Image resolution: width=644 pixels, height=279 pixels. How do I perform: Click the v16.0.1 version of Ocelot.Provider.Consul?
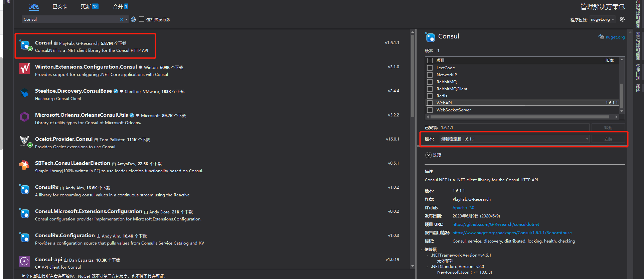pos(392,139)
